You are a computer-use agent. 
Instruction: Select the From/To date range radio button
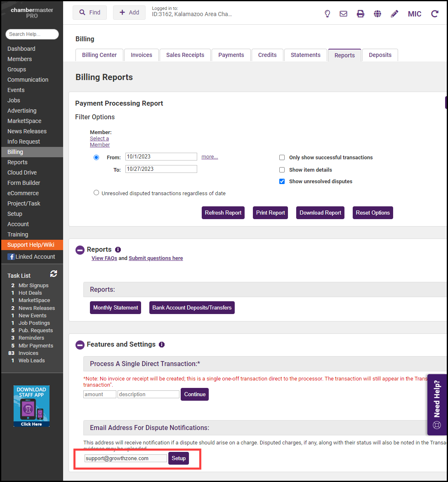pos(96,157)
